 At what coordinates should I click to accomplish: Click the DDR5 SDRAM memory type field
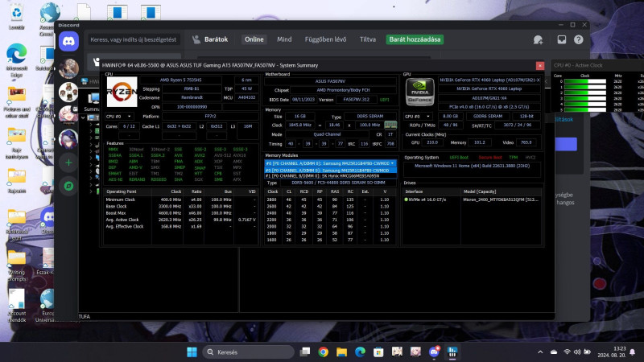[370, 117]
